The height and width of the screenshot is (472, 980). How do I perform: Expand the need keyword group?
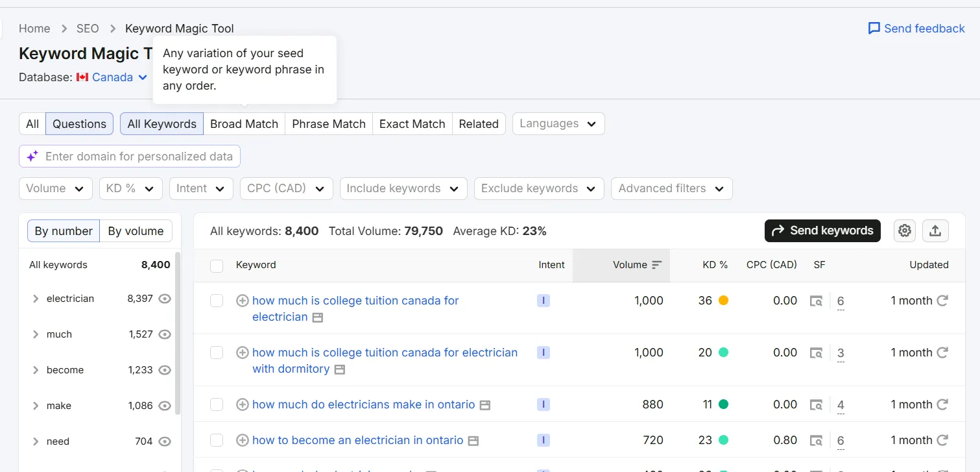(x=36, y=441)
